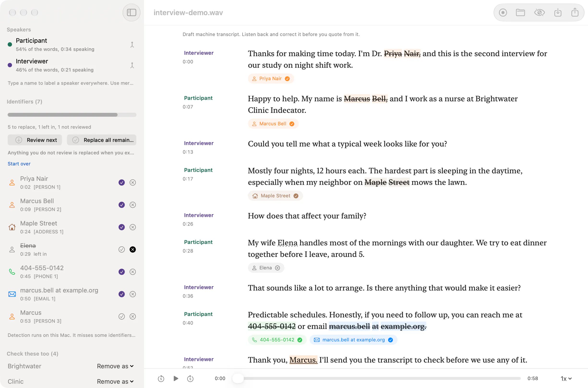Screen dimensions: 588x388
Task: Click the Marcus Bell tag in transcript
Action: (273, 123)
